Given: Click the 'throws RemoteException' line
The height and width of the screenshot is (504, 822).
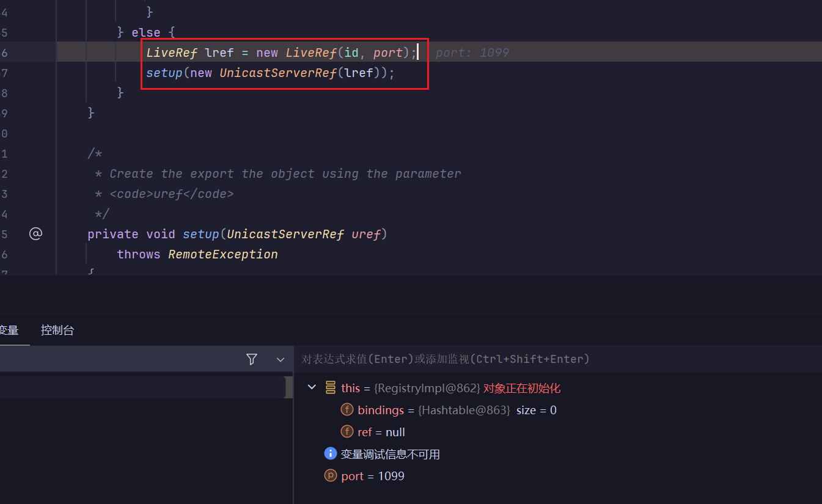Looking at the screenshot, I should click(x=197, y=254).
